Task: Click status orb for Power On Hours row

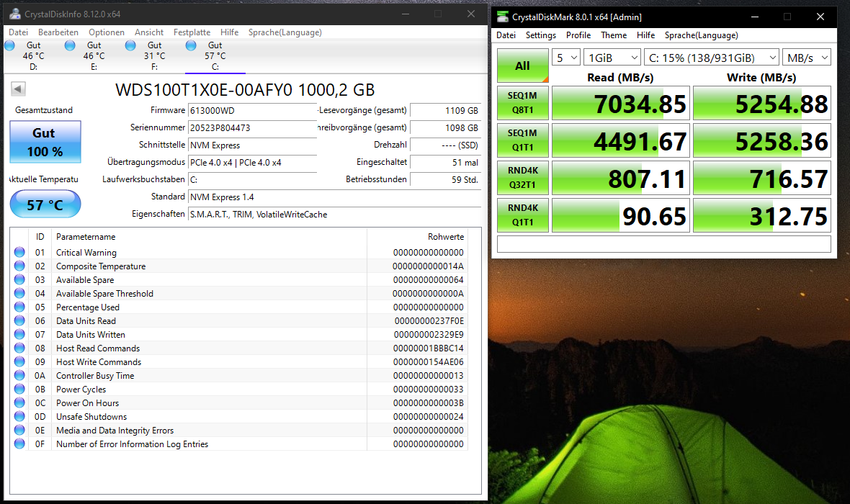Action: point(19,402)
